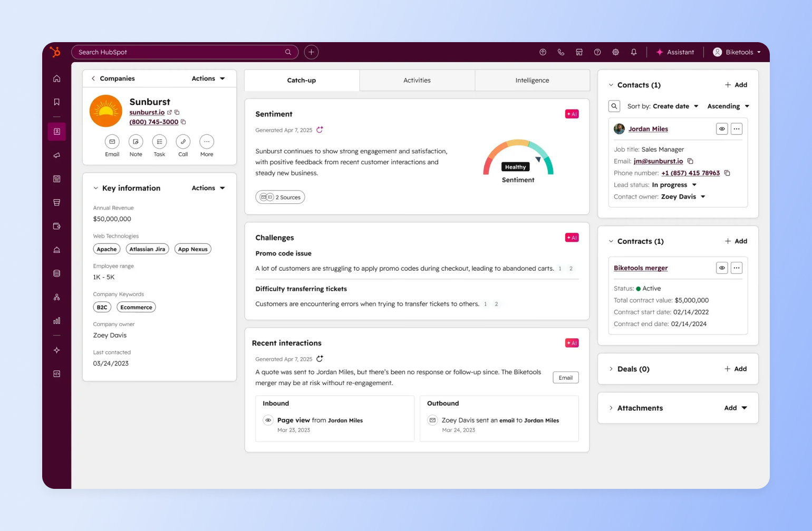Open the Sort by Create date dropdown
This screenshot has height=531, width=812.
[x=675, y=106]
